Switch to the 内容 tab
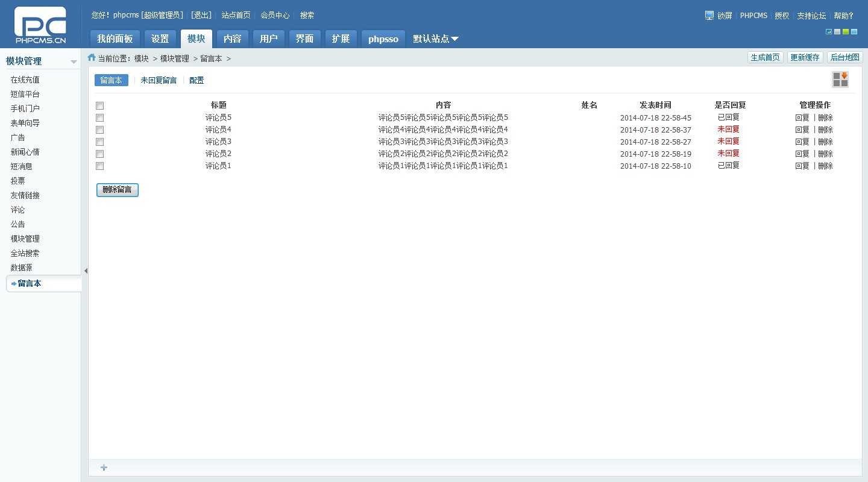The image size is (868, 482). (x=233, y=39)
